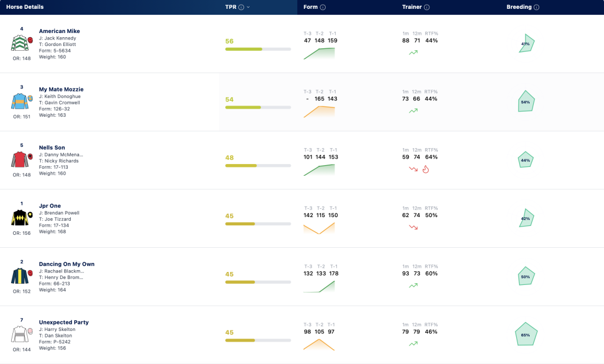Viewport: 604px width, 364px height.
Task: Click American Mike's green chevron silks icon
Action: (x=20, y=42)
